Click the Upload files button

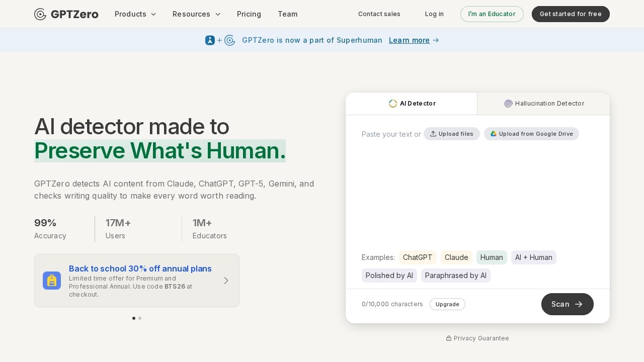click(452, 134)
